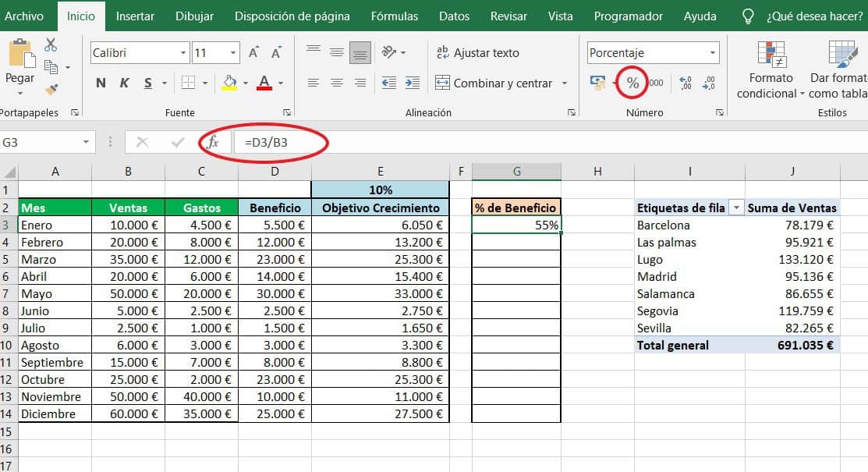Click Ajustar texto wrap button

pos(478,52)
